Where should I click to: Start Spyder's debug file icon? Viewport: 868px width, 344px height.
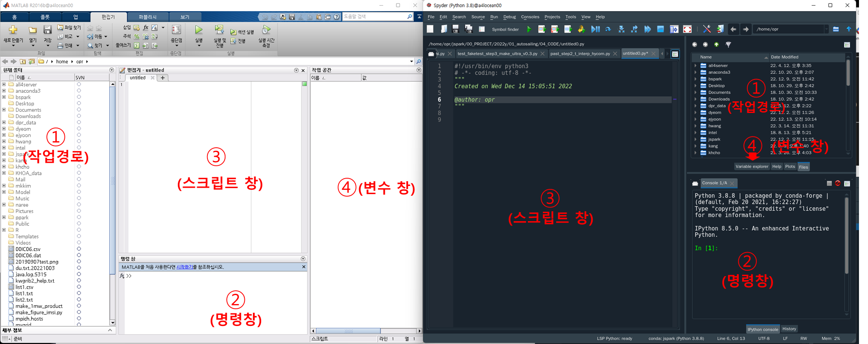595,29
